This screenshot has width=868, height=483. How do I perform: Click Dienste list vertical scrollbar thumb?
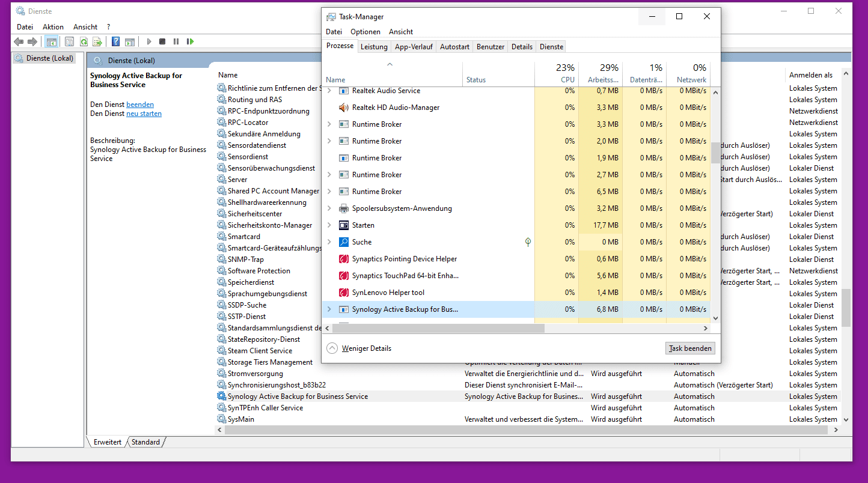tap(846, 308)
